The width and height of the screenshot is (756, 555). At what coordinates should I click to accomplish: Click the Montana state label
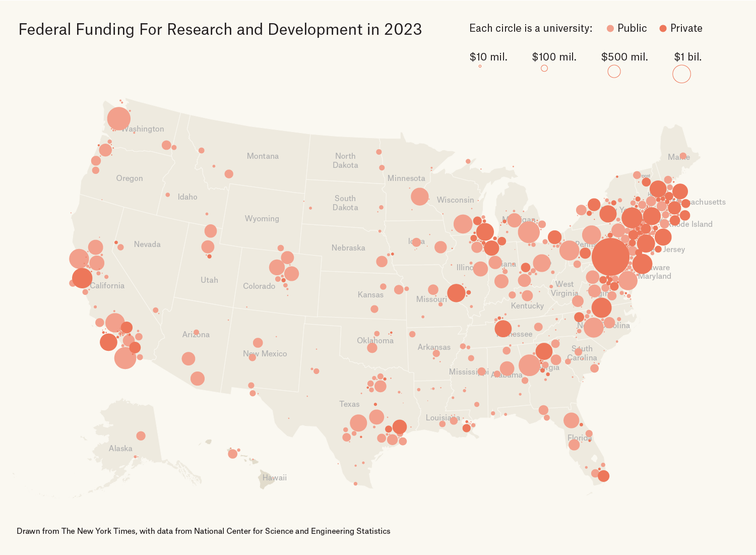[x=263, y=156]
